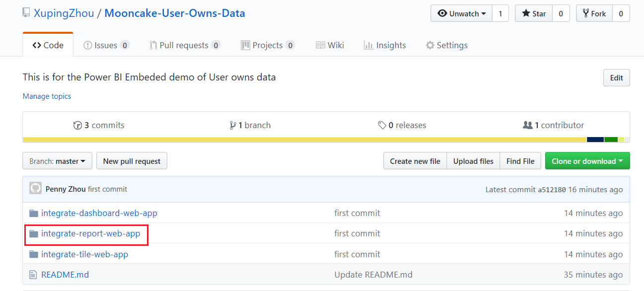Click the Manage topics link
The image size is (644, 291).
pos(47,96)
